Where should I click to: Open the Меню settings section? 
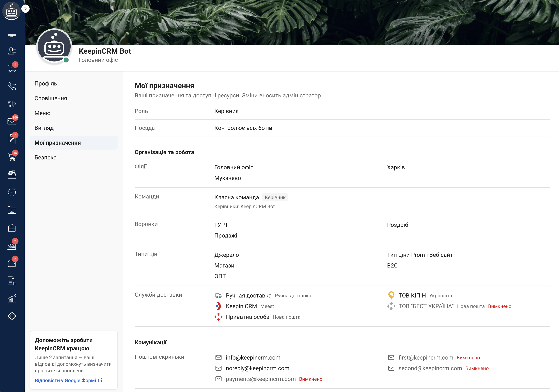pos(74,113)
